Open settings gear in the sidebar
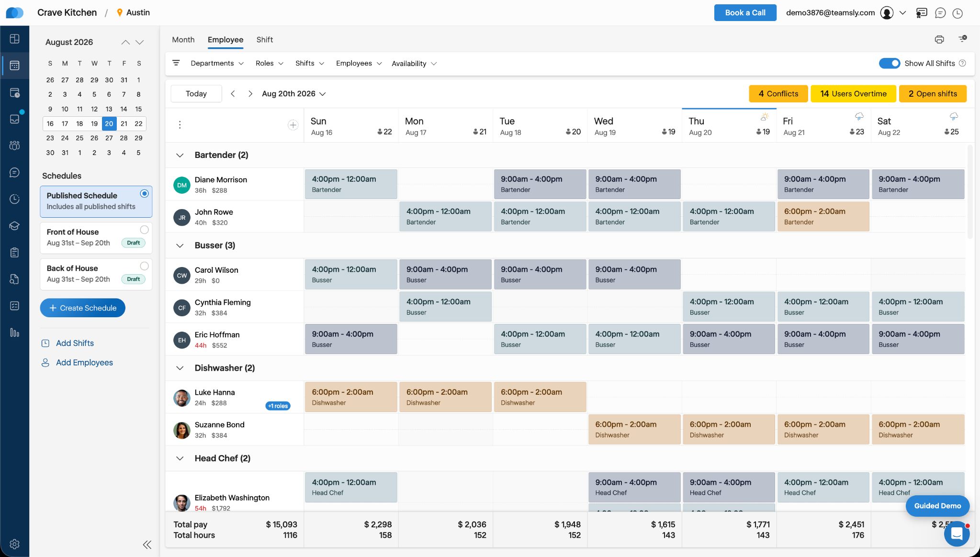Screen dimensions: 980x557 coord(14,544)
